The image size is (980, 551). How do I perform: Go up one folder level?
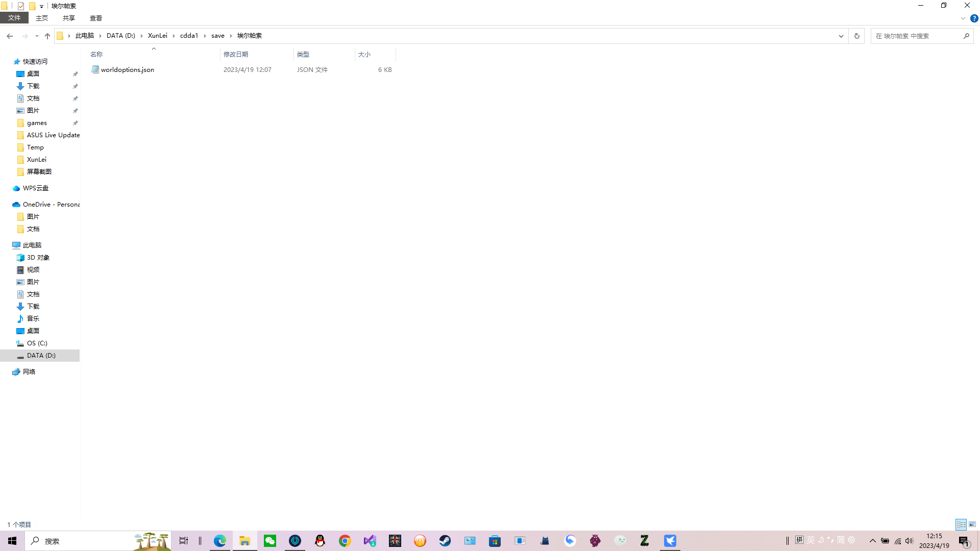pos(47,36)
